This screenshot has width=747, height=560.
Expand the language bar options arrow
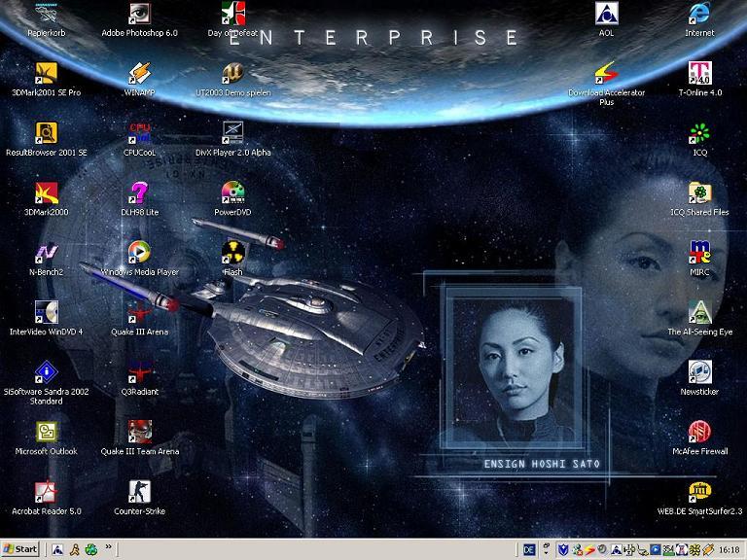pos(546,553)
